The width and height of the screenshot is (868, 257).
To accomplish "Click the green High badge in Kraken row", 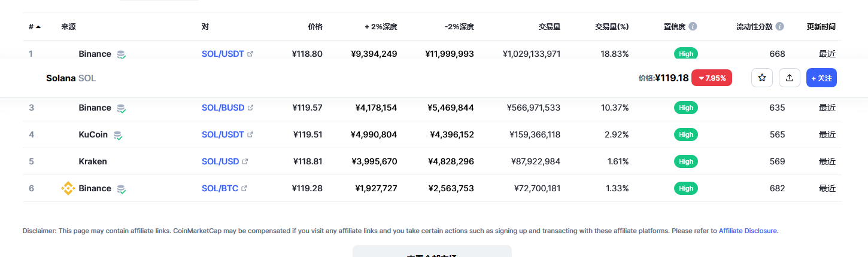I will pyautogui.click(x=686, y=161).
